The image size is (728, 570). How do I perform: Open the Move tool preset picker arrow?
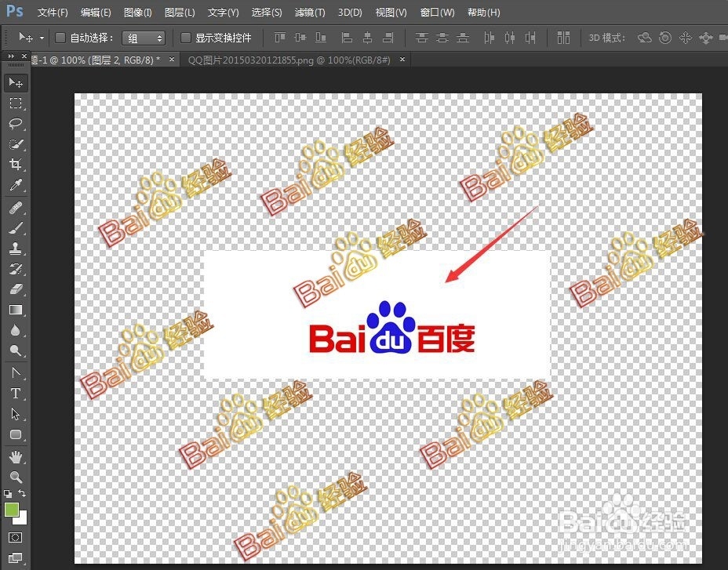[42, 38]
